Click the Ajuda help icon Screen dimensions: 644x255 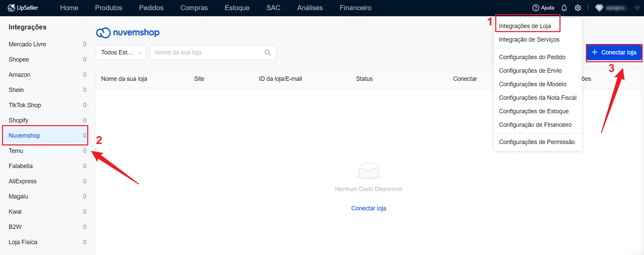tap(535, 8)
